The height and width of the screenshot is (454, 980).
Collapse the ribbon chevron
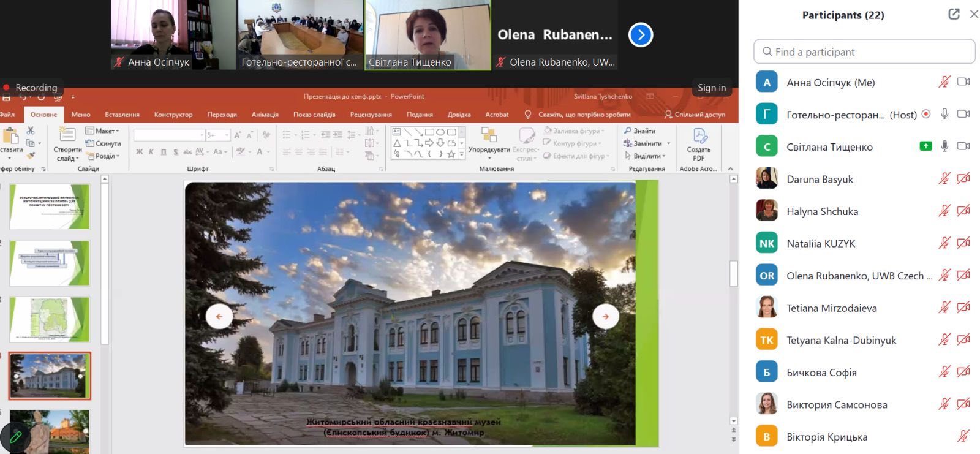[x=730, y=168]
